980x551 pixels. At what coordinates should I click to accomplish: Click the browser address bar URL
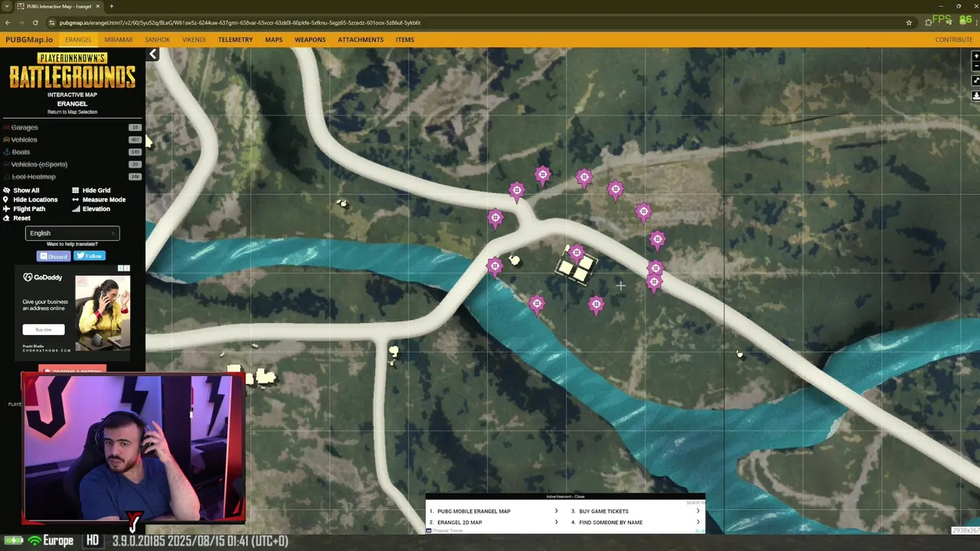click(240, 23)
